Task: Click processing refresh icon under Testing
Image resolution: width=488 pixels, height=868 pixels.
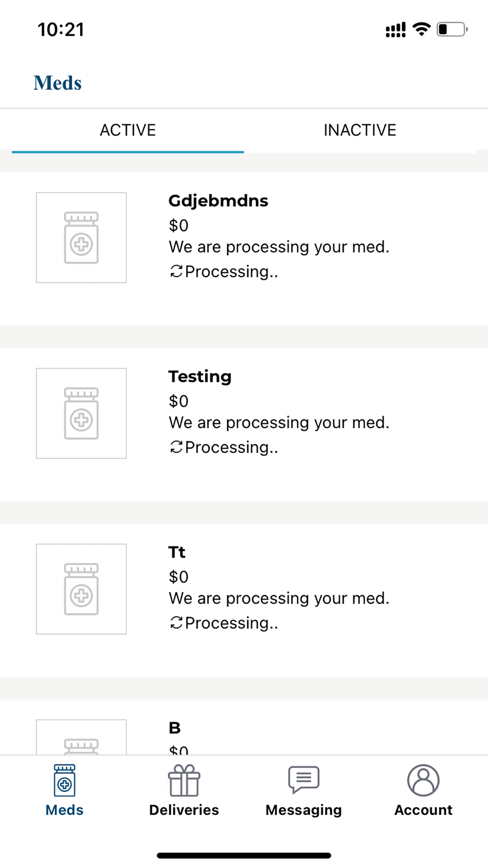Action: click(x=176, y=447)
